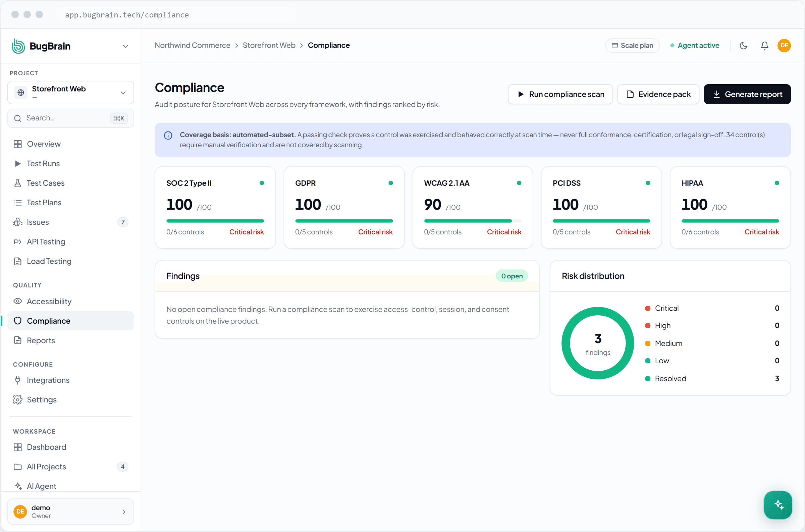Click the AI Agent sparkle icon in sidebar
Screen dimensions: 805x532
click(18, 486)
